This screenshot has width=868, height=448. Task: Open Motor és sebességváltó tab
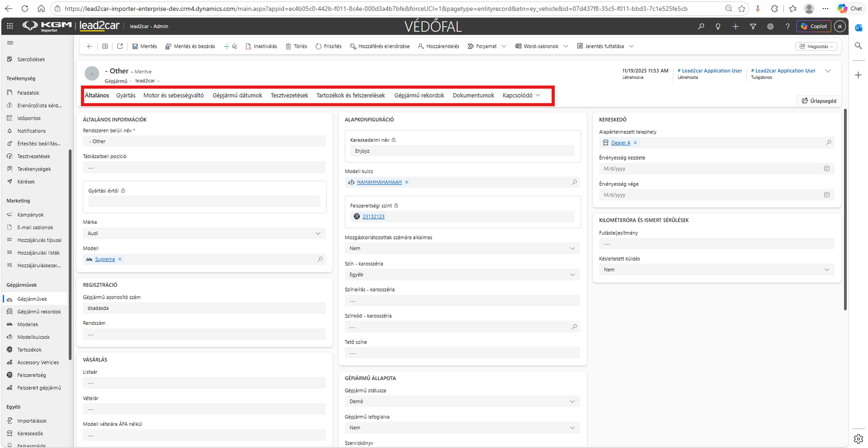174,96
